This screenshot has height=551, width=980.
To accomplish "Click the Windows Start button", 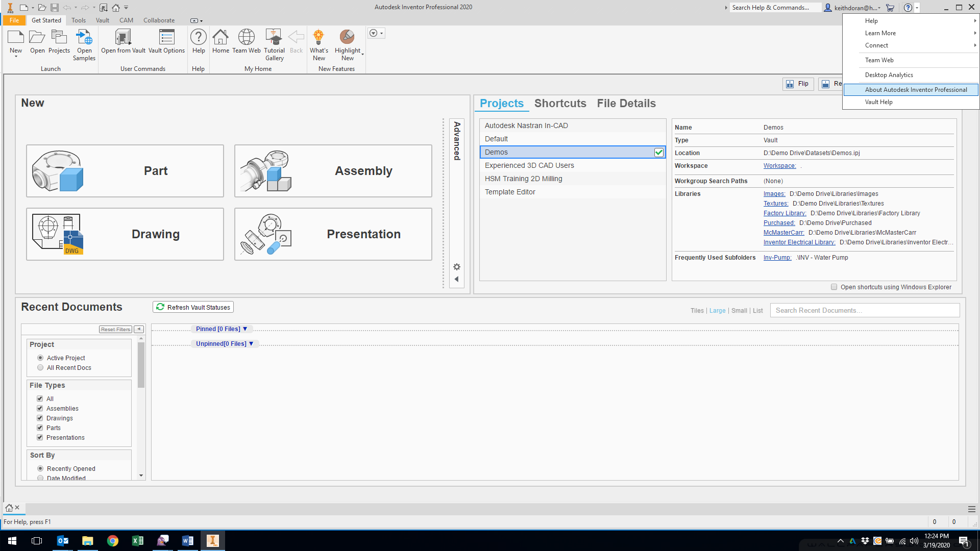I will pos(12,541).
